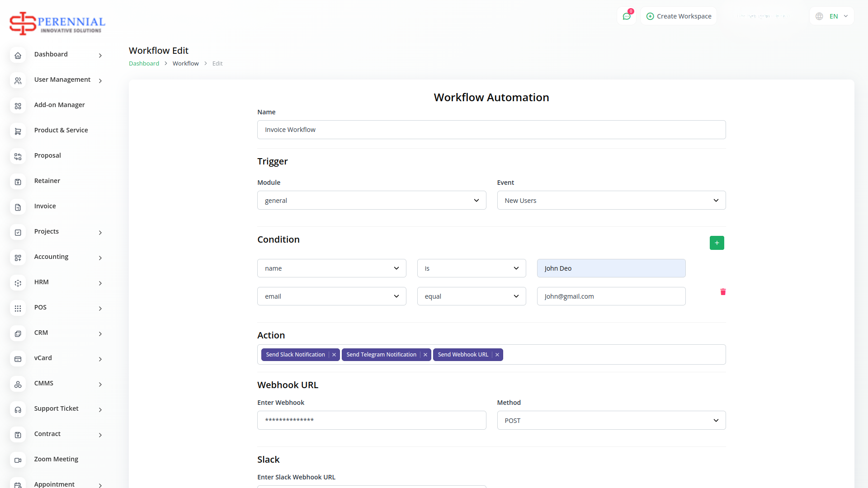
Task: Open the EN language selector
Action: point(833,16)
